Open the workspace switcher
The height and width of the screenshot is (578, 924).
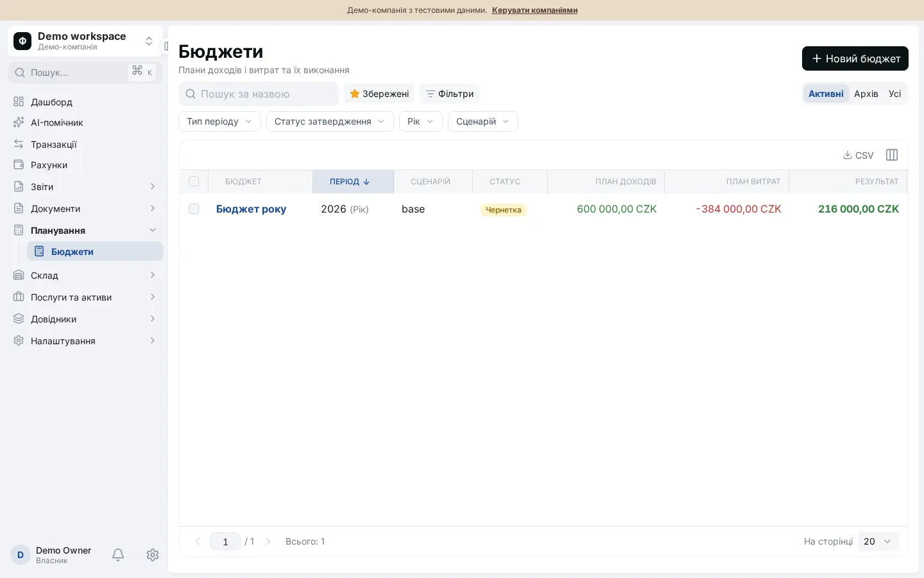point(85,41)
